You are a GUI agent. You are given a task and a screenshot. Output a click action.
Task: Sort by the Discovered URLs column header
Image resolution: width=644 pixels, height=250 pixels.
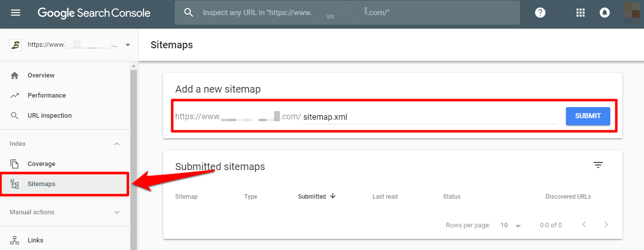[568, 197]
